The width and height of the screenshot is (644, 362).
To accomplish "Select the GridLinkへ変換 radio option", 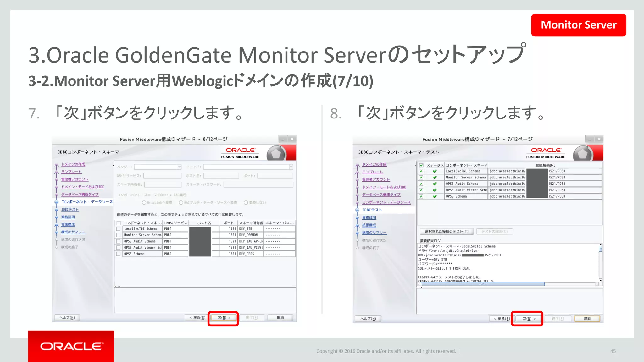I will point(144,203).
